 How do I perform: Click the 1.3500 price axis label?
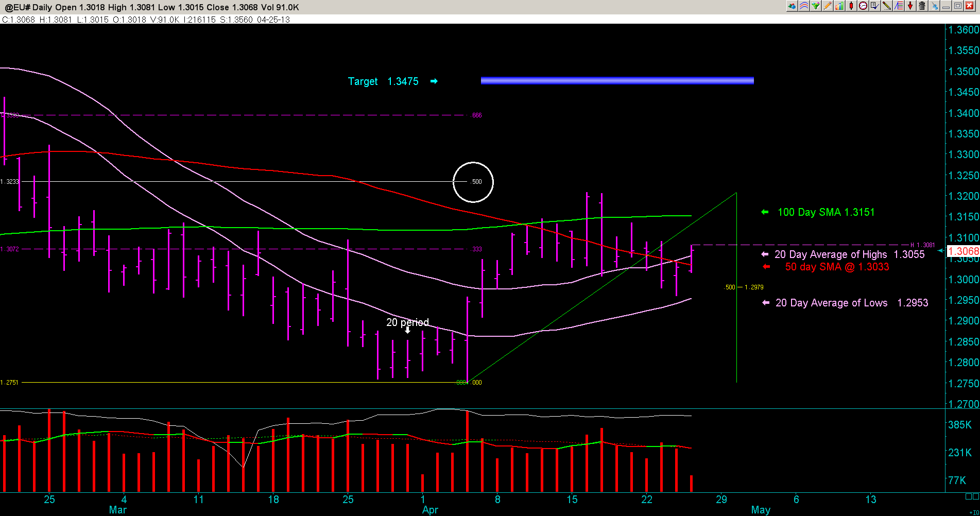pyautogui.click(x=964, y=72)
